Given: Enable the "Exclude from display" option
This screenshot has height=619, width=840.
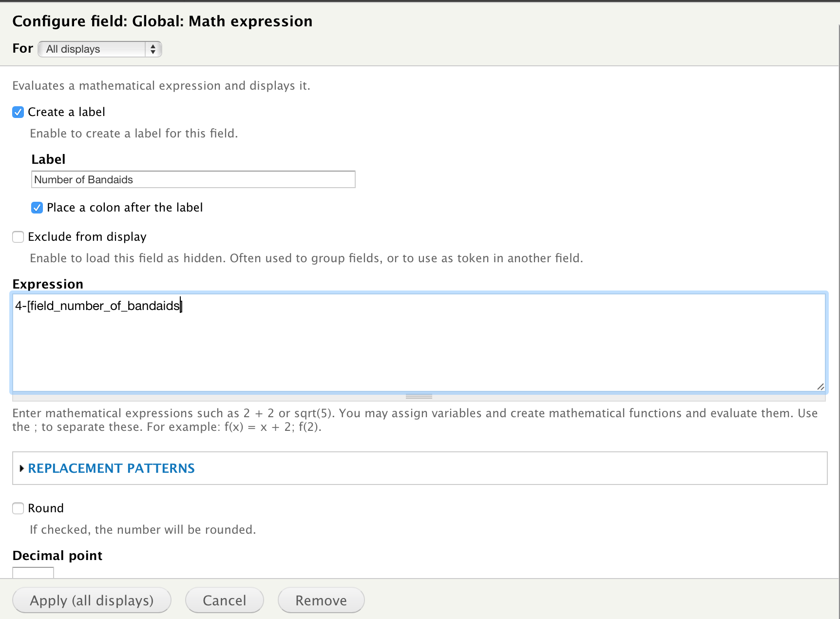Looking at the screenshot, I should [18, 237].
